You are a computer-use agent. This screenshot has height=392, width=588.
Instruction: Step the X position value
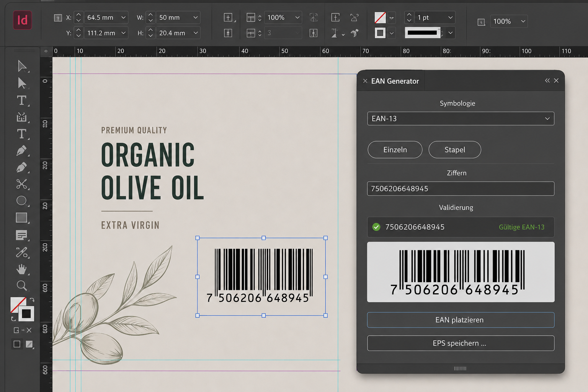78,18
